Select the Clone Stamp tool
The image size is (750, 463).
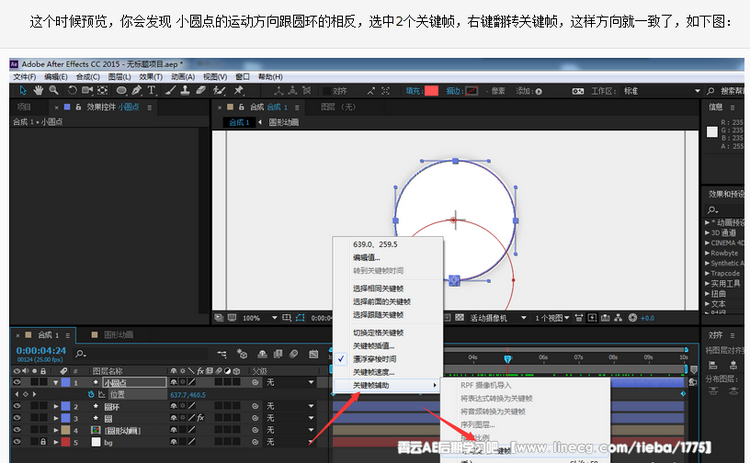click(185, 90)
